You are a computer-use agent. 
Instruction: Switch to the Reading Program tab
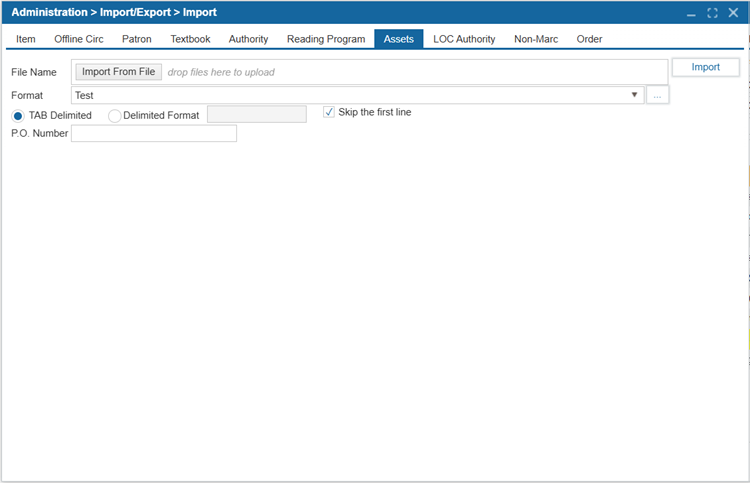coord(326,39)
